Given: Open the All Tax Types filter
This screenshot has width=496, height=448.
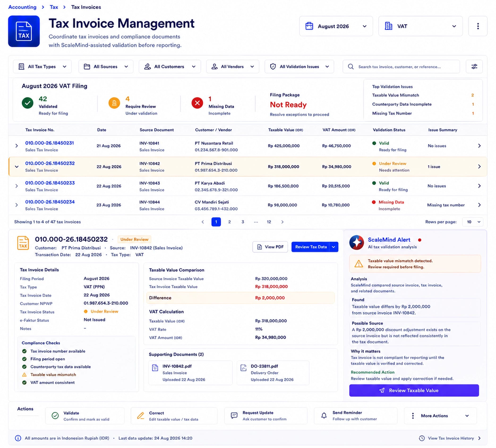Looking at the screenshot, I should (42, 66).
